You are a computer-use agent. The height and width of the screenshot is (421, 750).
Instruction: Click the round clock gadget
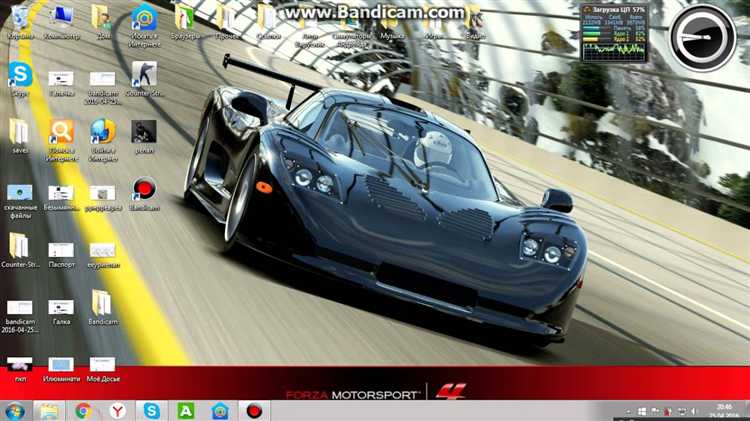pos(703,37)
